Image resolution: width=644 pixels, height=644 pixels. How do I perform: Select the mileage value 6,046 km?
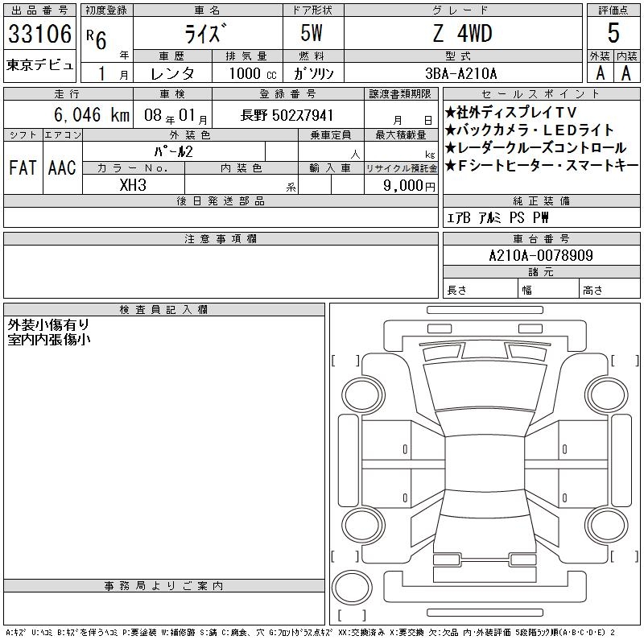[92, 115]
